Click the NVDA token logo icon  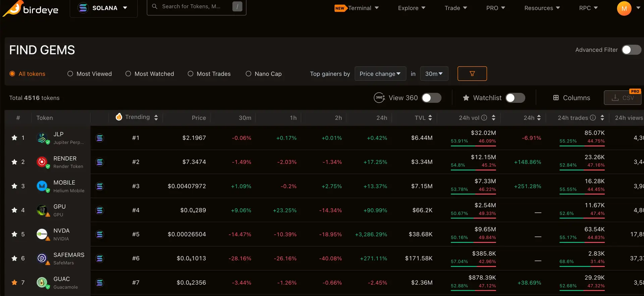pos(42,234)
